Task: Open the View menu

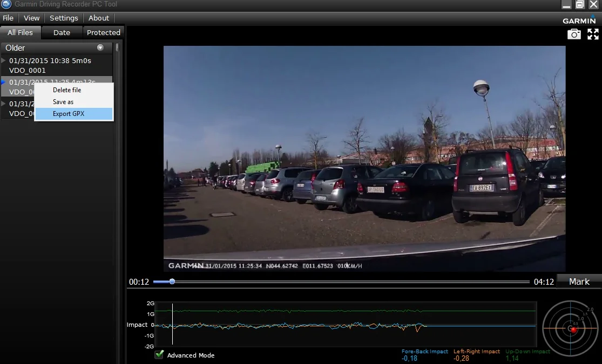Action: pyautogui.click(x=32, y=18)
